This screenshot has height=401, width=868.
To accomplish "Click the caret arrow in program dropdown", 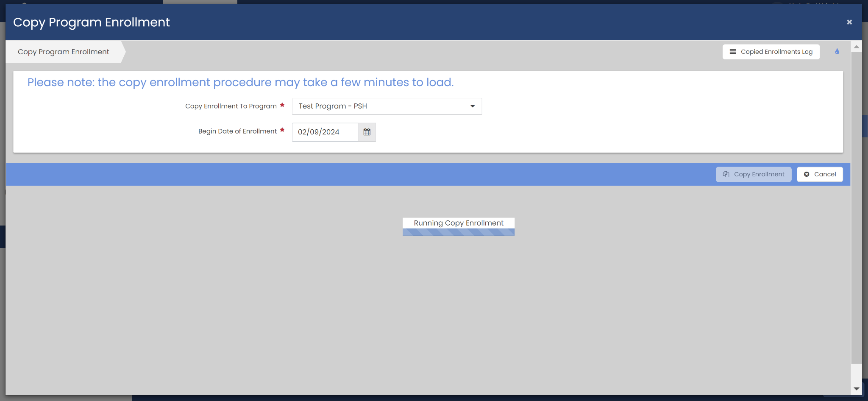I will (473, 106).
